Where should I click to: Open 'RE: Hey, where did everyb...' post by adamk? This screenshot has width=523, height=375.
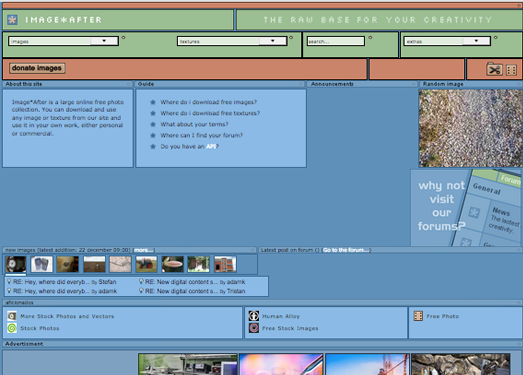65,291
